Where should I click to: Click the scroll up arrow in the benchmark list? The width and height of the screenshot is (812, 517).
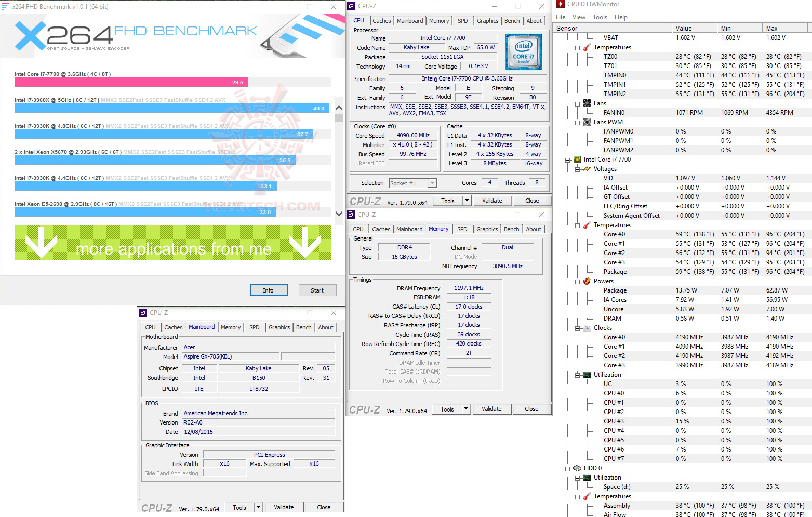point(339,108)
